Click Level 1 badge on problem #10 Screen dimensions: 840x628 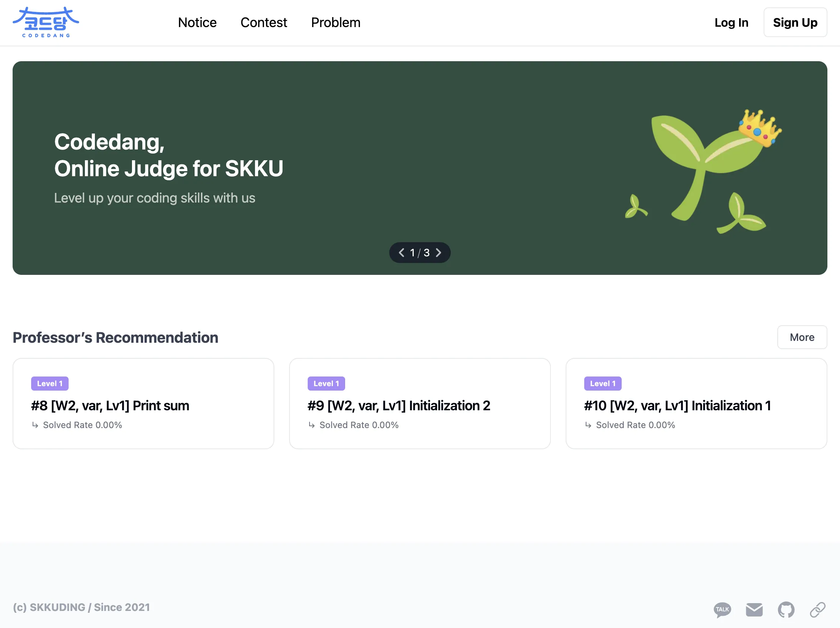603,383
